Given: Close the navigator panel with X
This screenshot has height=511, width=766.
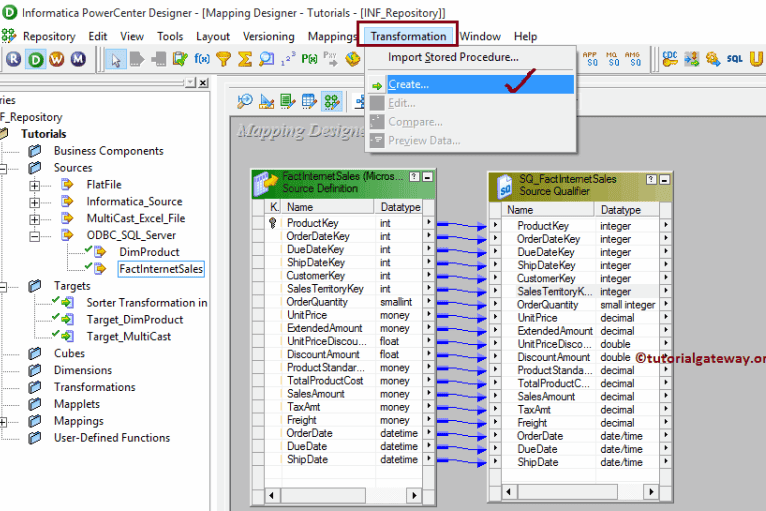Looking at the screenshot, I should tap(203, 83).
